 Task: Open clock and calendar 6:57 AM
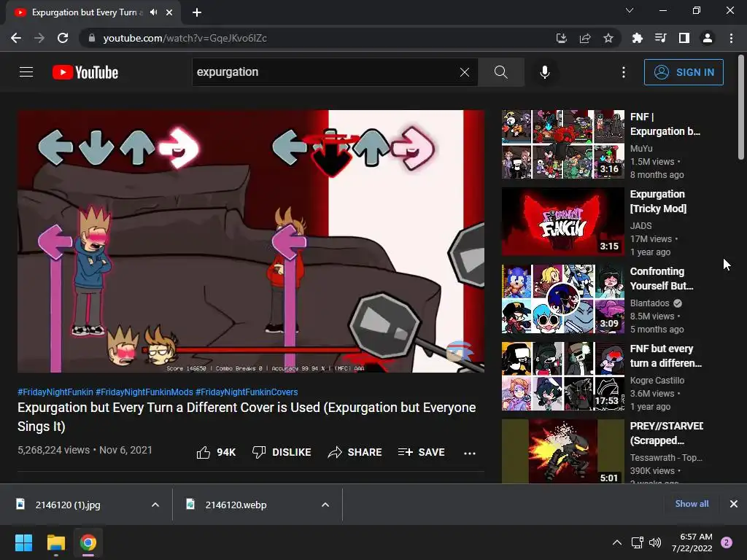692,542
